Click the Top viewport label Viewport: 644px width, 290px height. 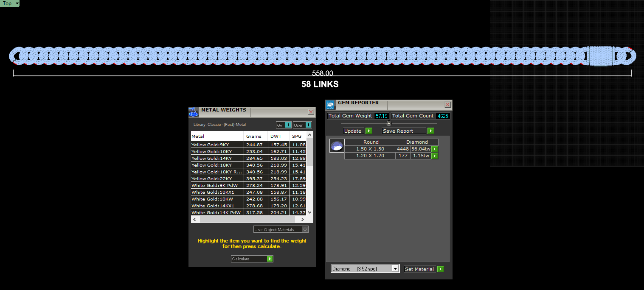(x=7, y=3)
